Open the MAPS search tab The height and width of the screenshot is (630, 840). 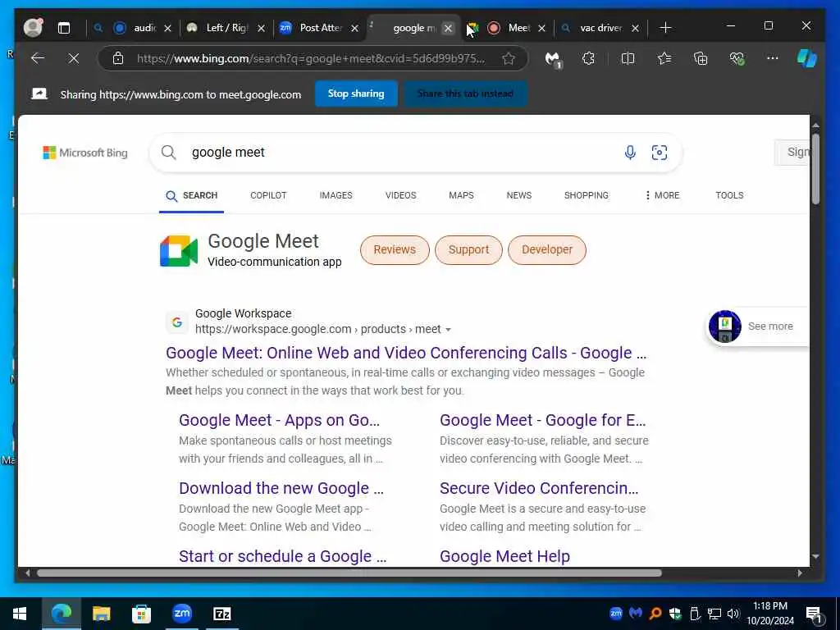tap(461, 195)
